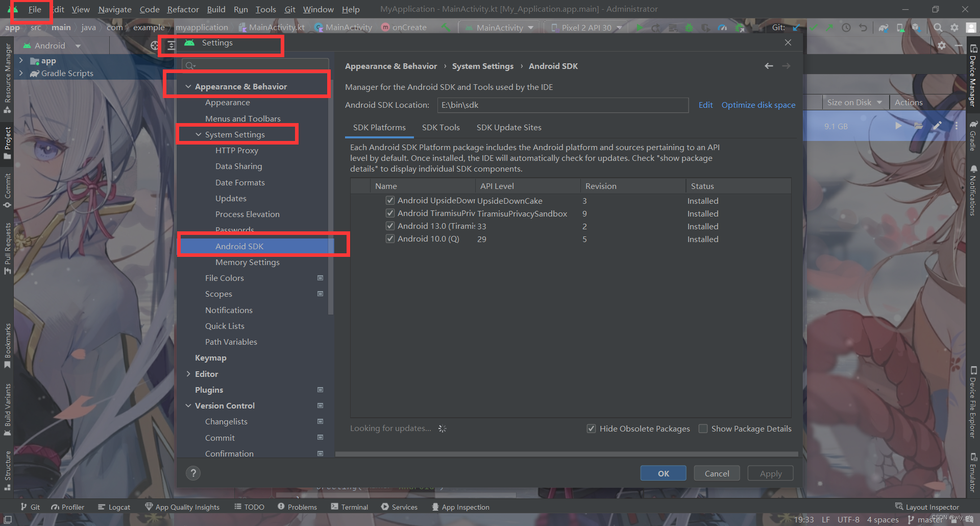The image size is (980, 526).
Task: Click master branch in status bar
Action: point(925,519)
